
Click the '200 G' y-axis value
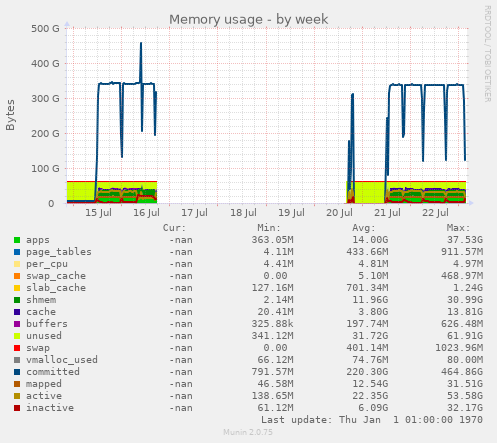pos(45,134)
